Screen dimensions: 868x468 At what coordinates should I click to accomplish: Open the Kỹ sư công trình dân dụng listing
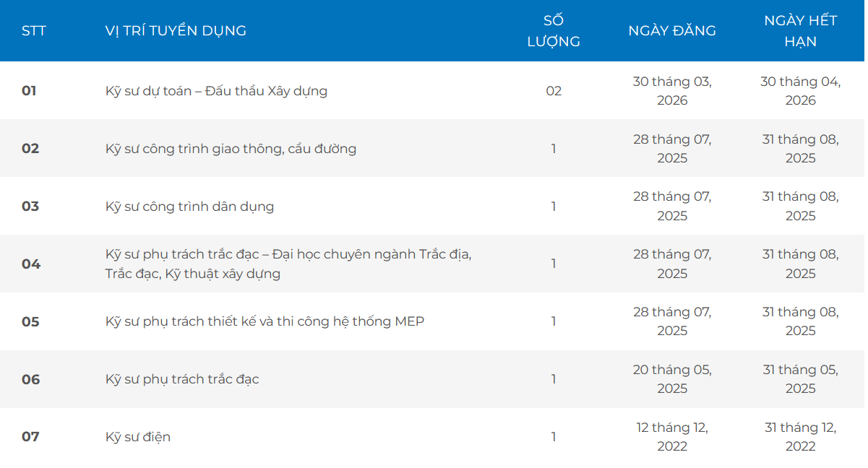[x=189, y=207]
